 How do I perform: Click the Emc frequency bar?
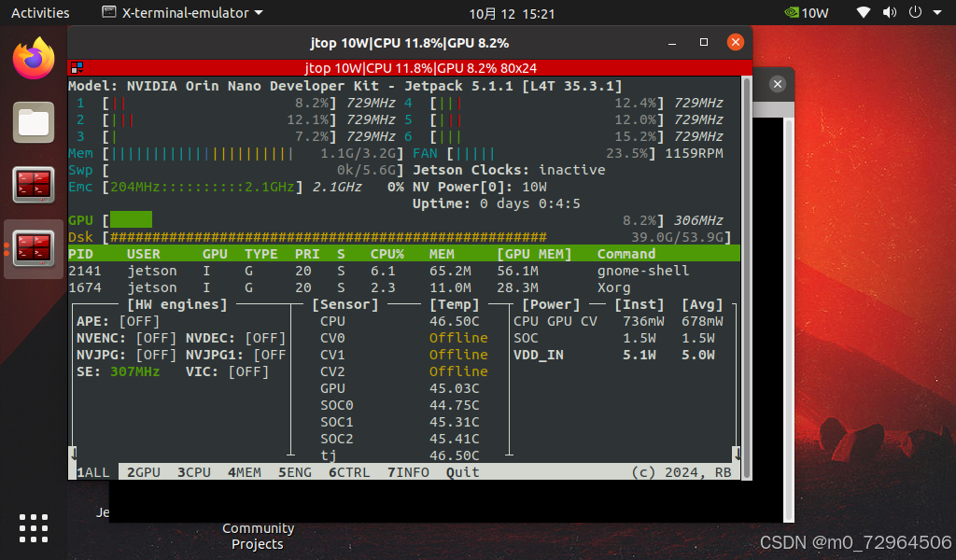(203, 187)
